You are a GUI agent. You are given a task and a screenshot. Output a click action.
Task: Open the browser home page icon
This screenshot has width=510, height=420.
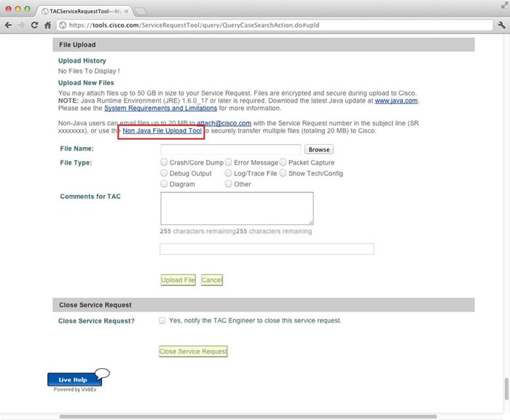pyautogui.click(x=47, y=25)
